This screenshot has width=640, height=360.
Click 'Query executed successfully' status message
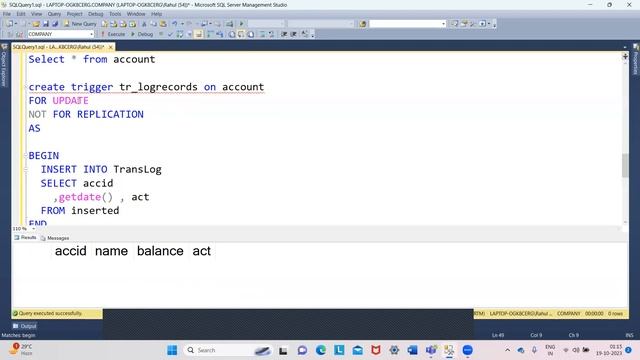tap(50, 313)
